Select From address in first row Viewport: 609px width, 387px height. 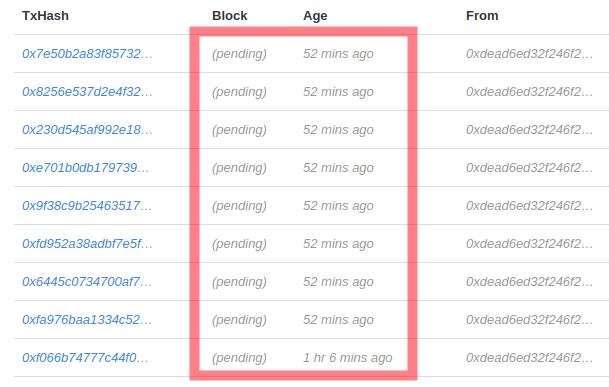[529, 54]
